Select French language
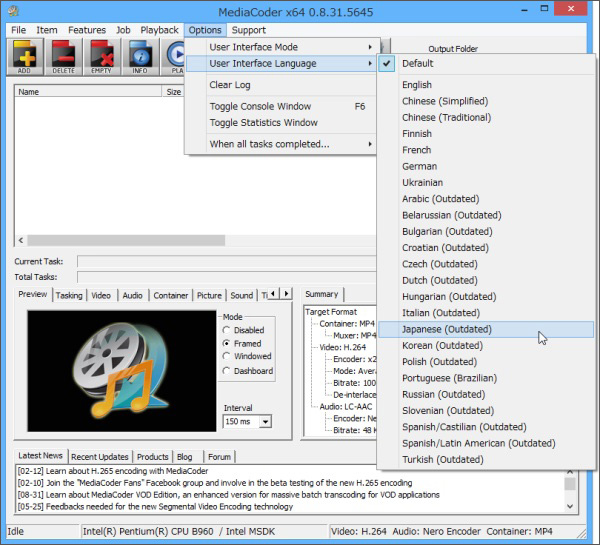Screen dimensions: 600x545 point(486,150)
